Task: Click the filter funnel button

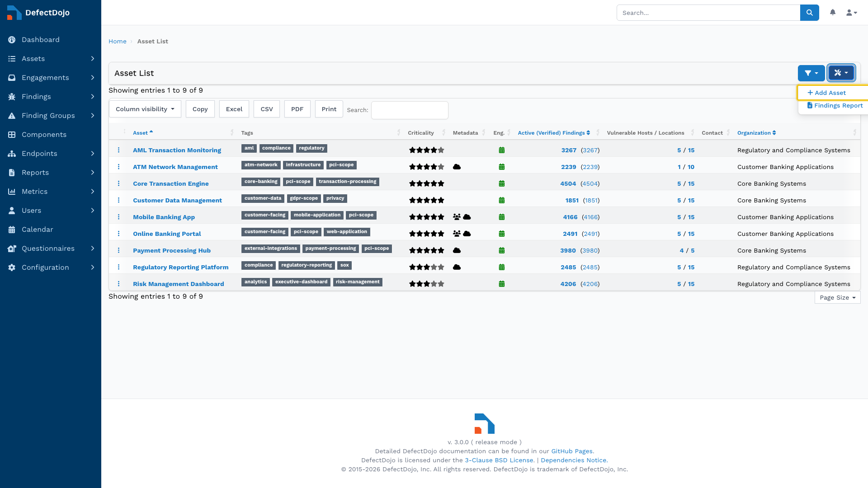Action: [811, 73]
